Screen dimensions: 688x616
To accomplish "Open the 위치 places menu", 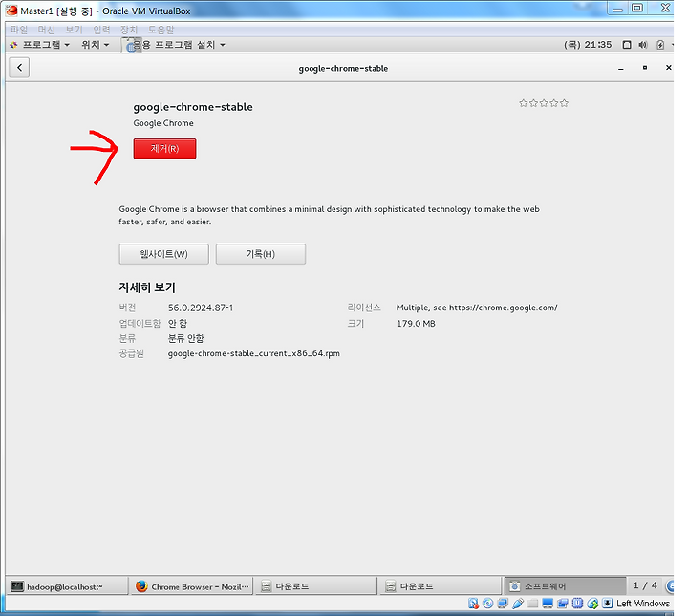I will click(x=96, y=45).
